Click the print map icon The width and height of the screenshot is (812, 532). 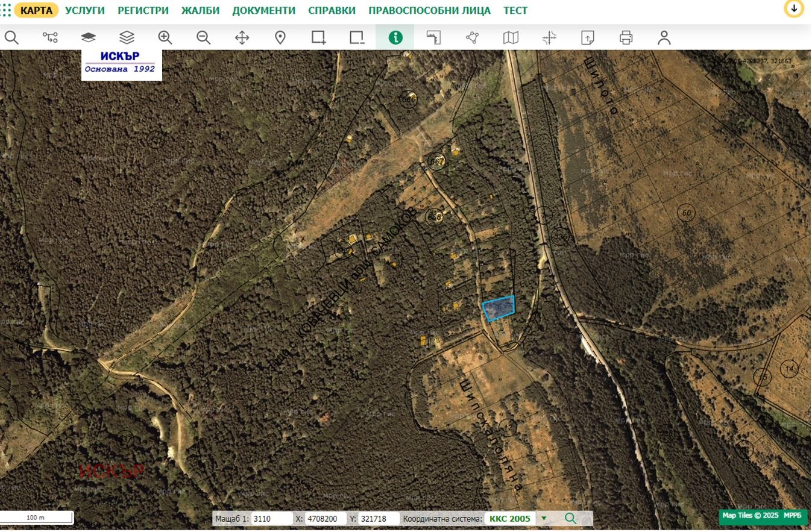click(626, 38)
